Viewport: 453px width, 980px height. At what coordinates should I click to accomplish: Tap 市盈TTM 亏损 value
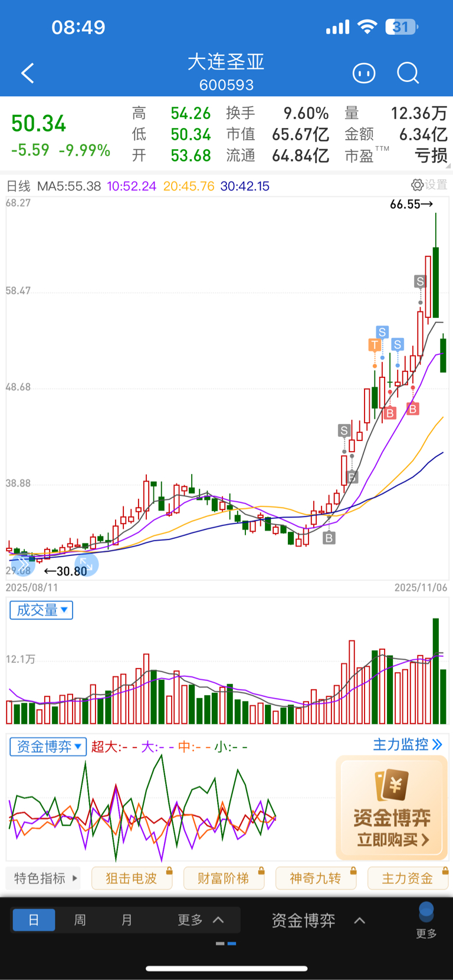(431, 156)
